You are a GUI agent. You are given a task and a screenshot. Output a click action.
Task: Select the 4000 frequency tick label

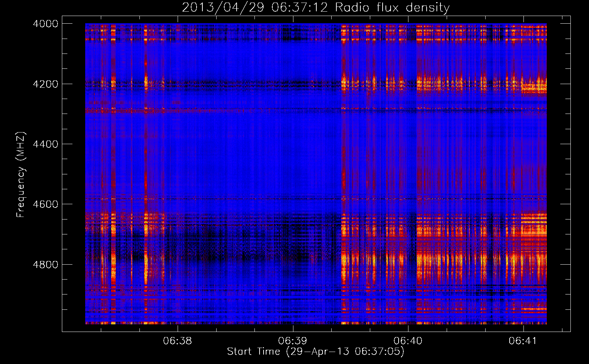pos(46,24)
